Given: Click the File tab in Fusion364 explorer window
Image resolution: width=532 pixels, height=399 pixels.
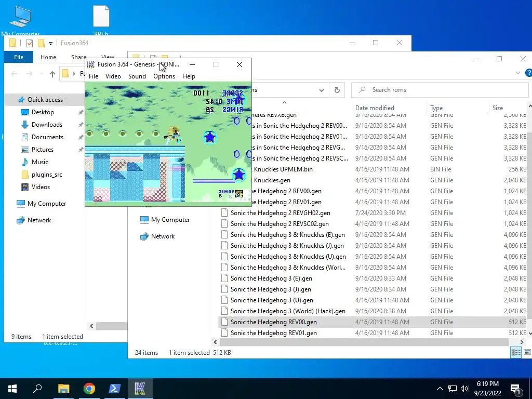Looking at the screenshot, I should (x=19, y=57).
